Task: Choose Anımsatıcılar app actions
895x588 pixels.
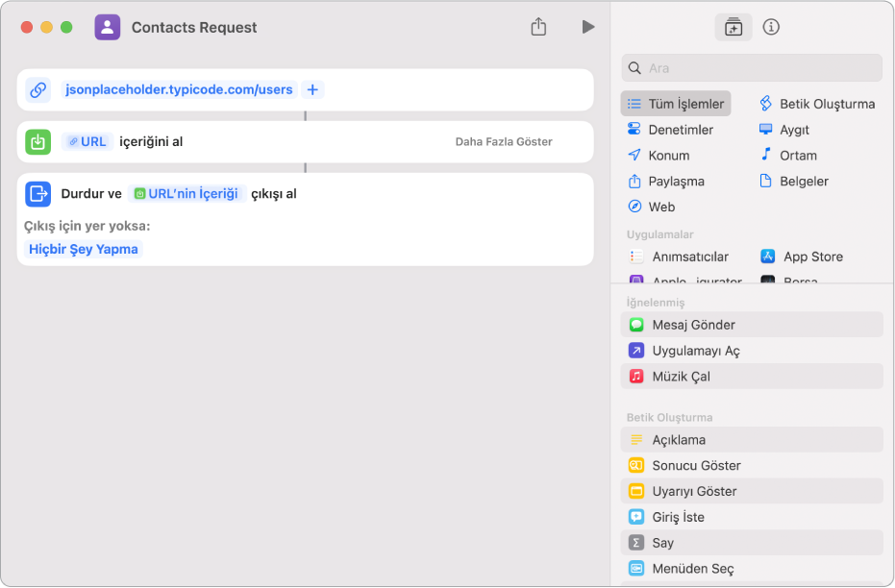Action: [678, 257]
